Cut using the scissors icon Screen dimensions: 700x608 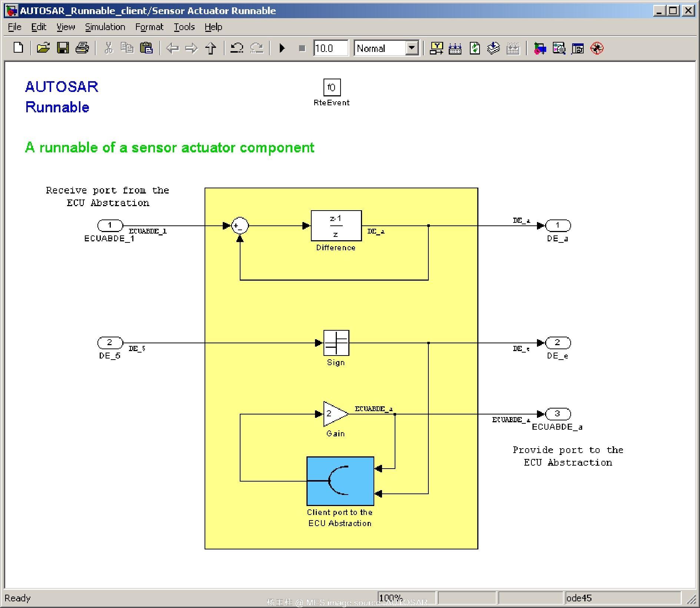coord(109,48)
